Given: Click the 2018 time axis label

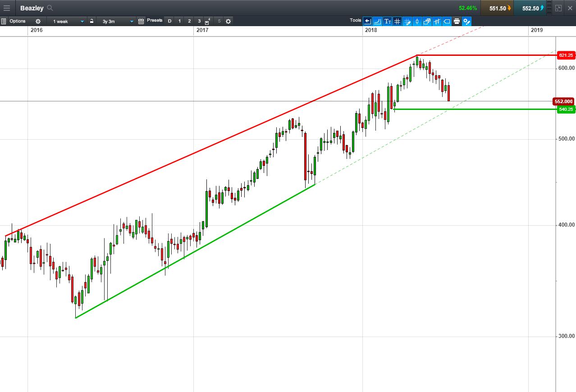Looking at the screenshot, I should click(371, 30).
